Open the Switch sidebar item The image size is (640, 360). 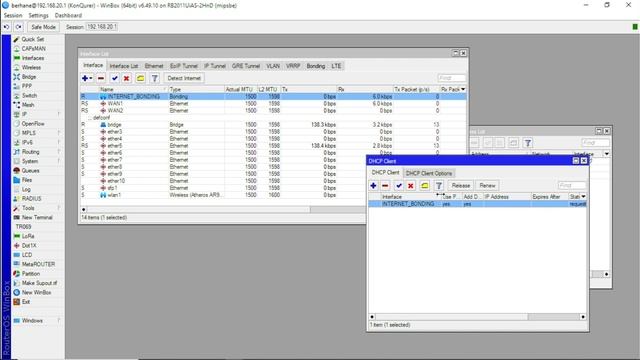click(x=29, y=96)
